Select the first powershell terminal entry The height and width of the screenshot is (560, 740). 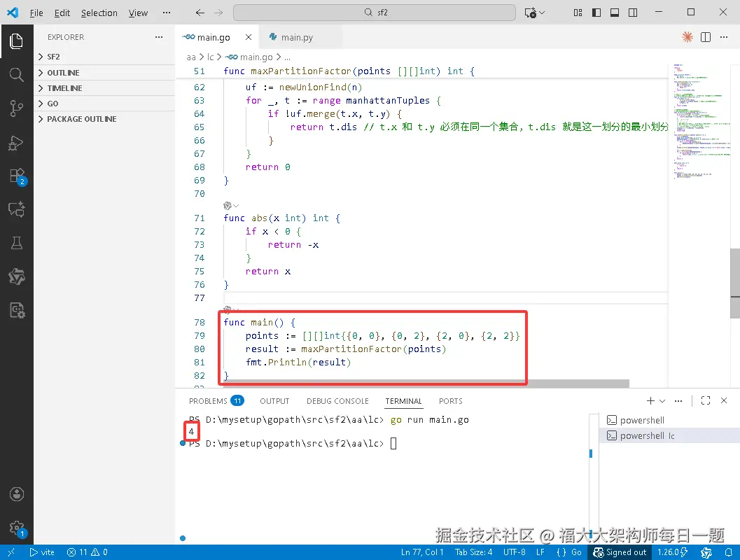click(669, 421)
